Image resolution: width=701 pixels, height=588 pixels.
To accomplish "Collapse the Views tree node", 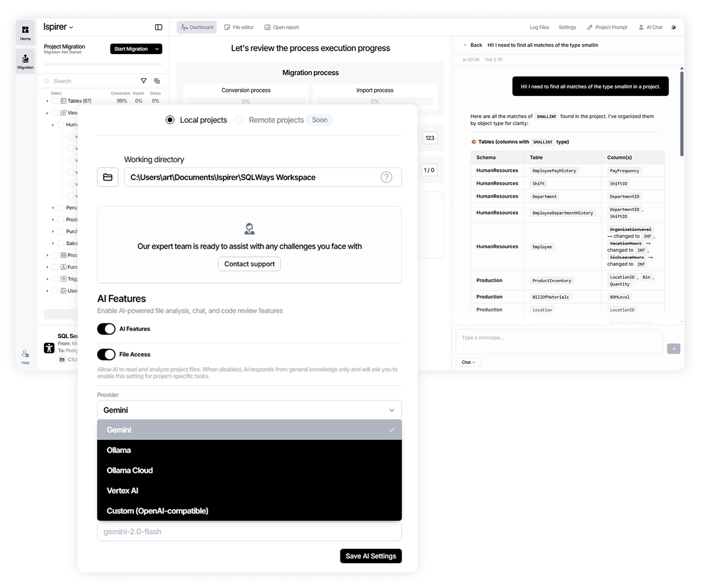I will [x=48, y=113].
